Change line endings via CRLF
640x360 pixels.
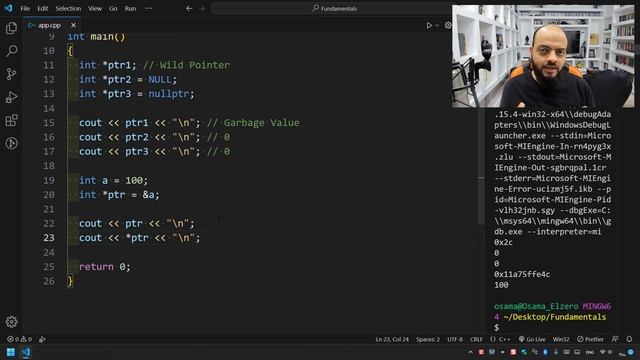(476, 339)
